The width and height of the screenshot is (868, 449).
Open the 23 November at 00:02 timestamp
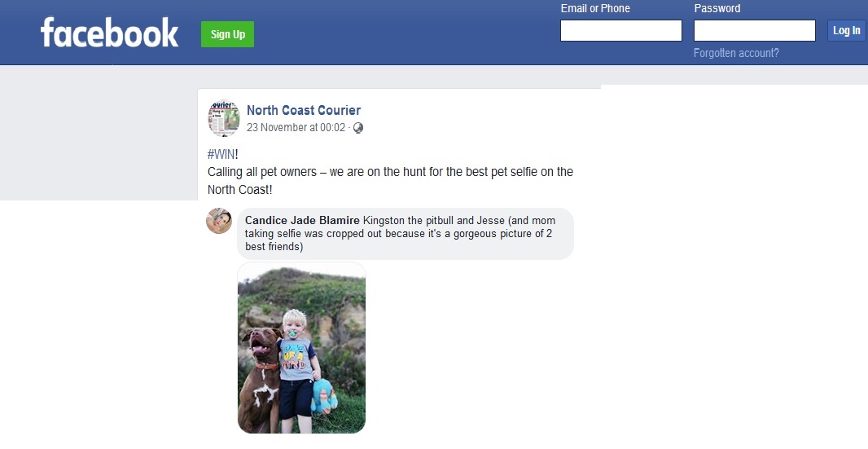(296, 127)
